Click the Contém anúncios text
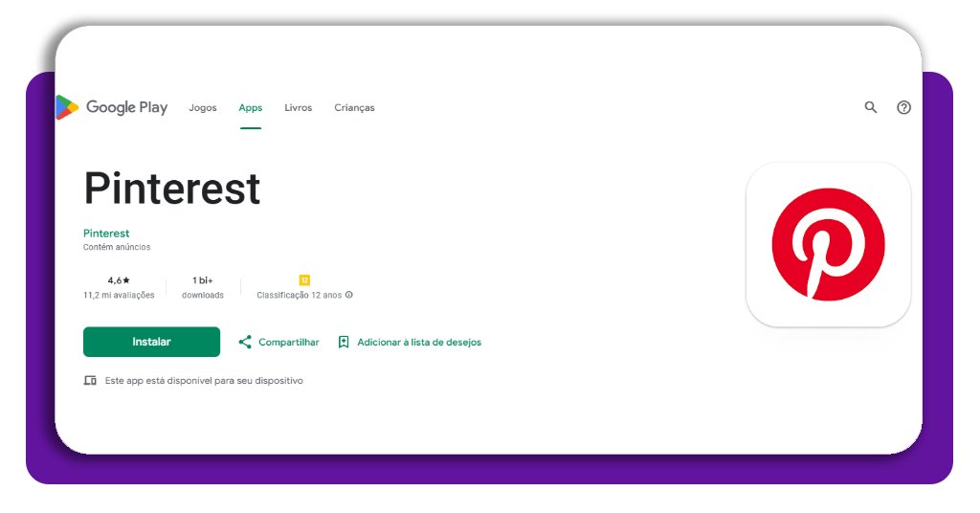This screenshot has height=513, width=980. coord(117,248)
